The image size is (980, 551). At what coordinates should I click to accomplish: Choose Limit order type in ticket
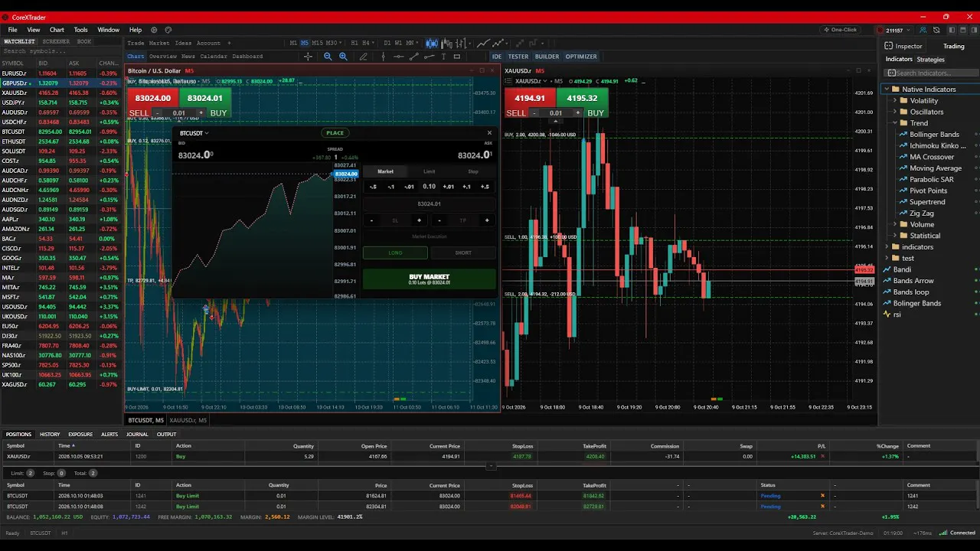point(430,171)
